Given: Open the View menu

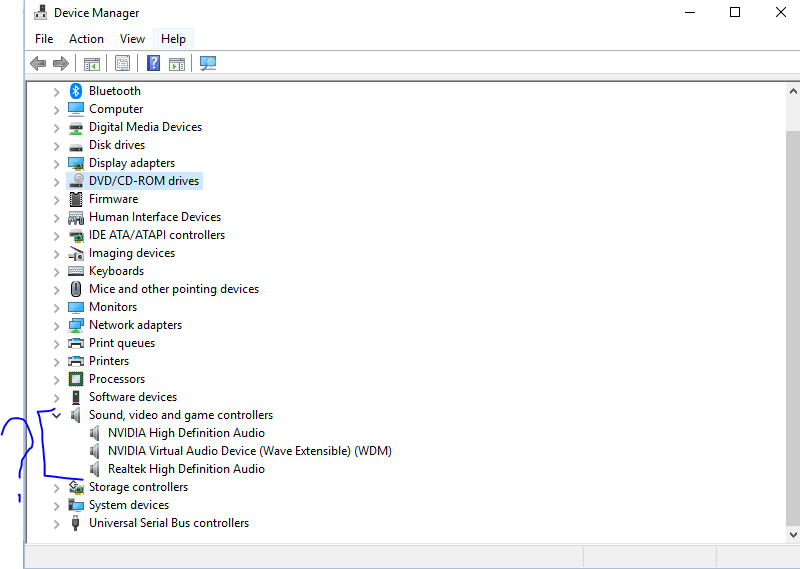Looking at the screenshot, I should tap(132, 39).
